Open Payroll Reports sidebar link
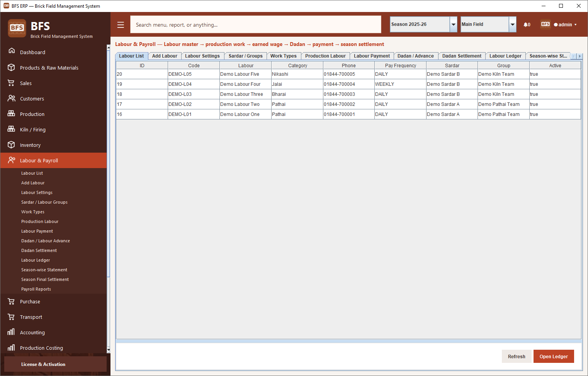The image size is (588, 376). (x=36, y=289)
